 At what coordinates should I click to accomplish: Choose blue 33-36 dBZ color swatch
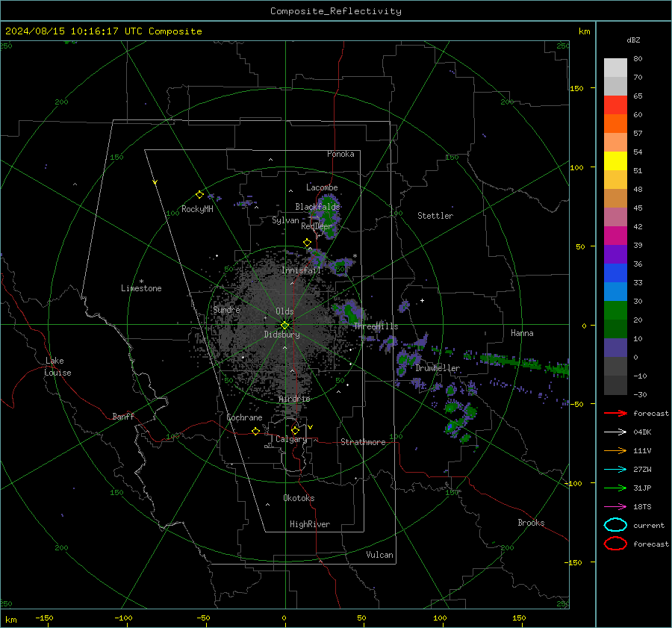pyautogui.click(x=615, y=273)
